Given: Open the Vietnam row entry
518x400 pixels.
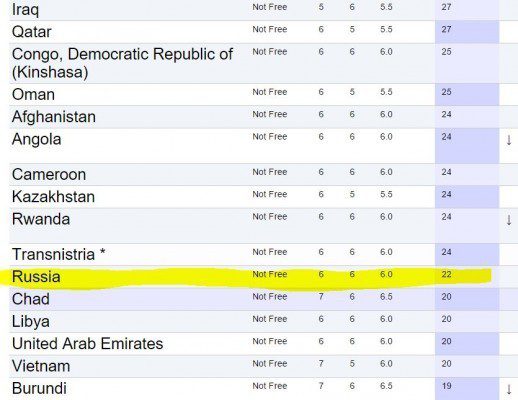Looking at the screenshot, I should point(41,366).
